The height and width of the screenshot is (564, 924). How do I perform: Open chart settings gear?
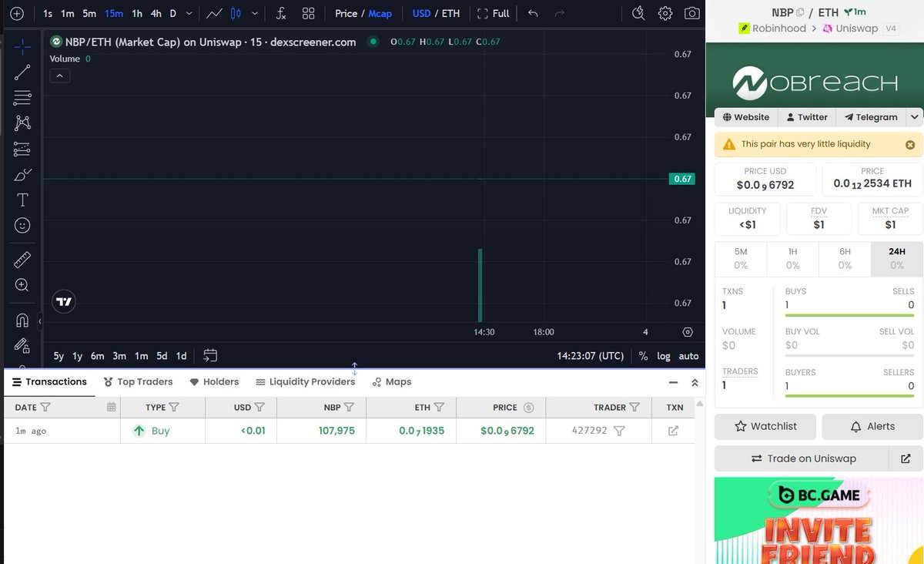[665, 13]
